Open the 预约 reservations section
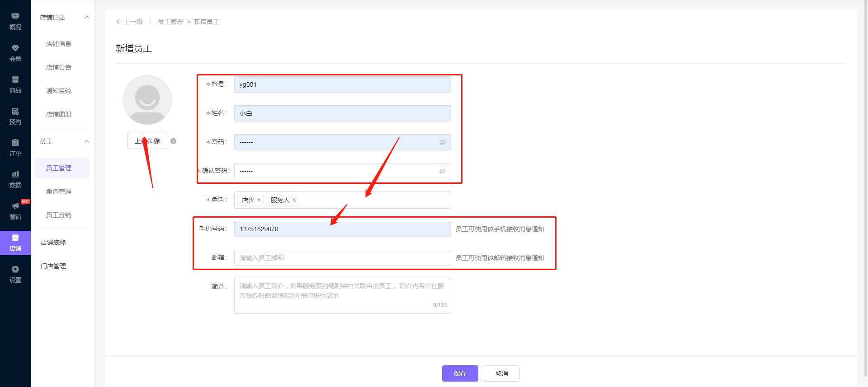Image resolution: width=868 pixels, height=387 pixels. pos(15,116)
